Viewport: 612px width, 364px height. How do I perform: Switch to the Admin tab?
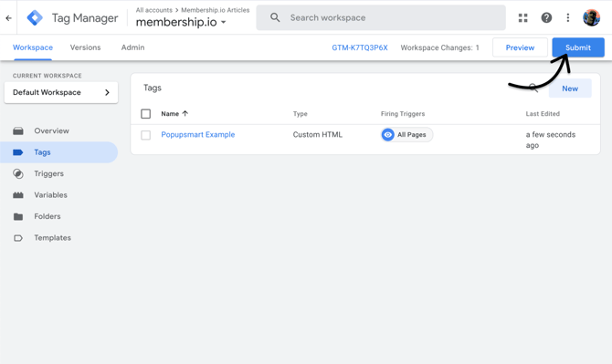(x=132, y=47)
